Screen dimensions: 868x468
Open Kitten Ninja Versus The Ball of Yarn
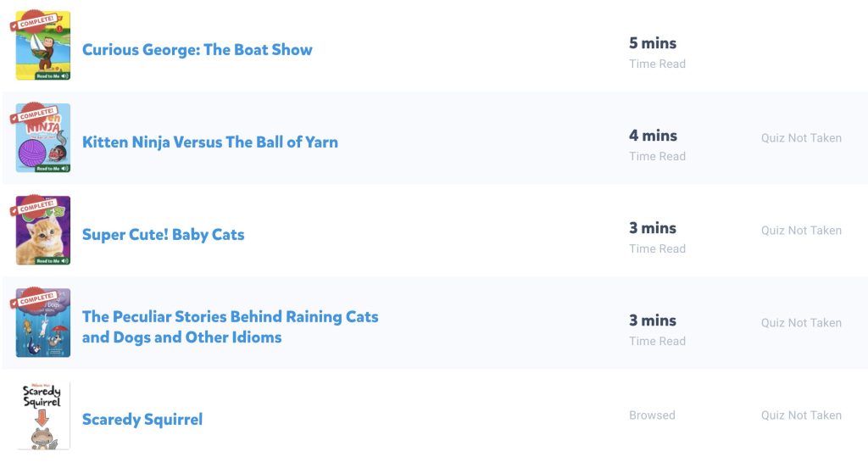210,142
